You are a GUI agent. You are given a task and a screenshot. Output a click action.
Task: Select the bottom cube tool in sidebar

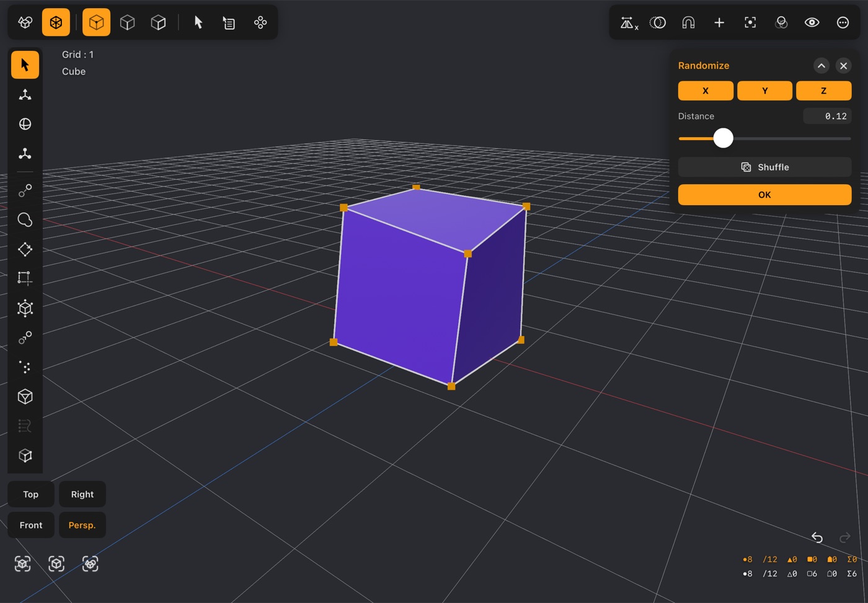click(x=25, y=456)
